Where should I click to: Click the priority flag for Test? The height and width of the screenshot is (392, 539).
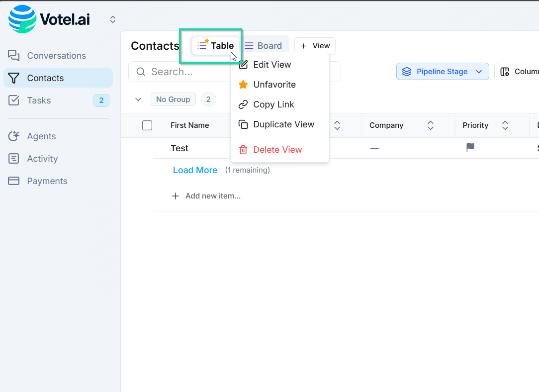[x=470, y=148]
